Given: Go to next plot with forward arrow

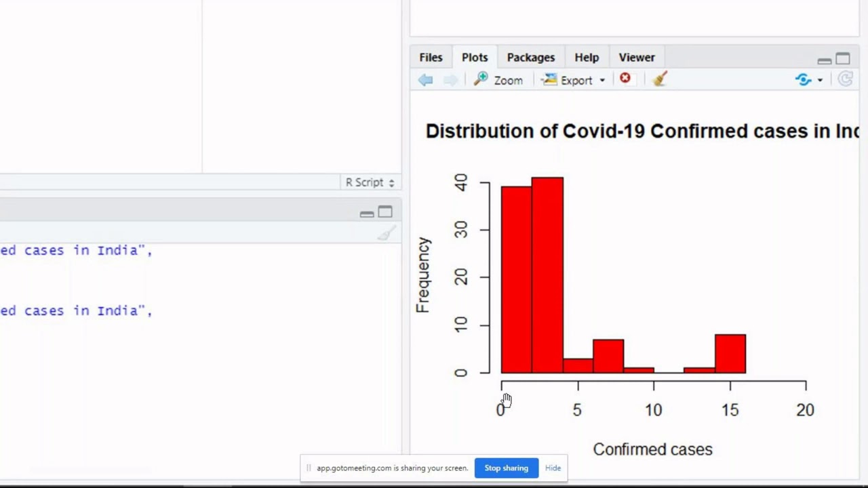Looking at the screenshot, I should [x=450, y=80].
